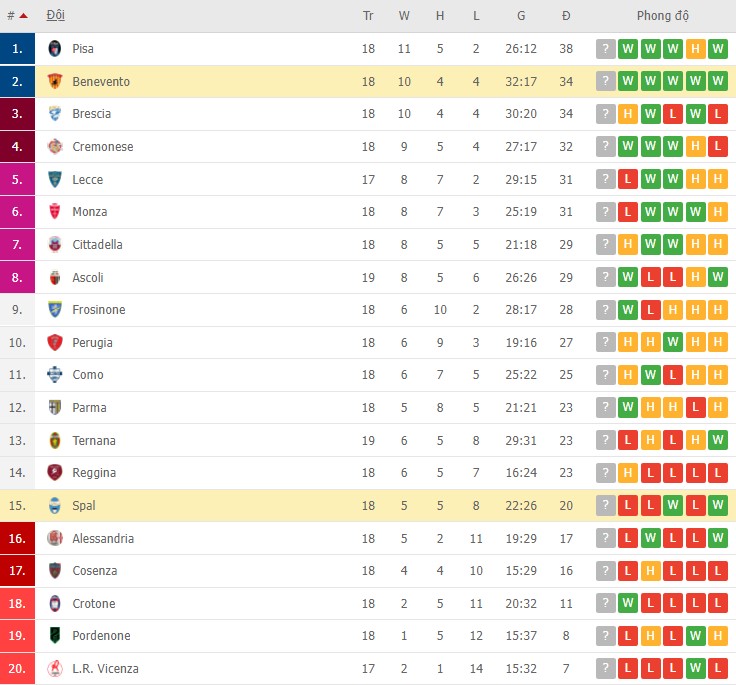736x685 pixels.
Task: Open the L.R. Vicenza team link
Action: [x=105, y=668]
